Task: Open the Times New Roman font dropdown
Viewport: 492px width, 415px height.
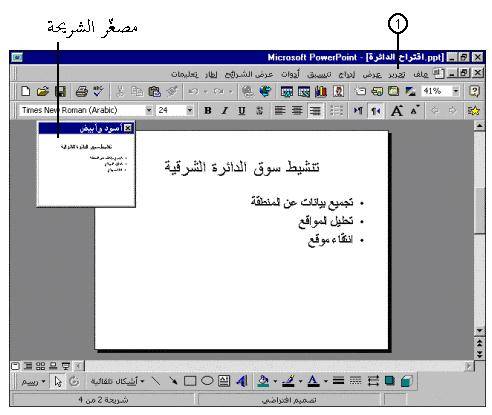Action: [x=149, y=110]
